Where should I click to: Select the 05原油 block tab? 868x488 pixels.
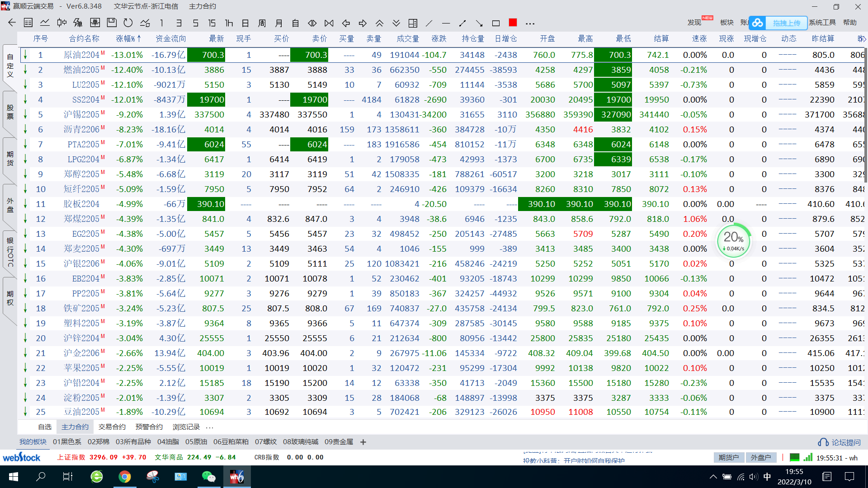click(196, 441)
